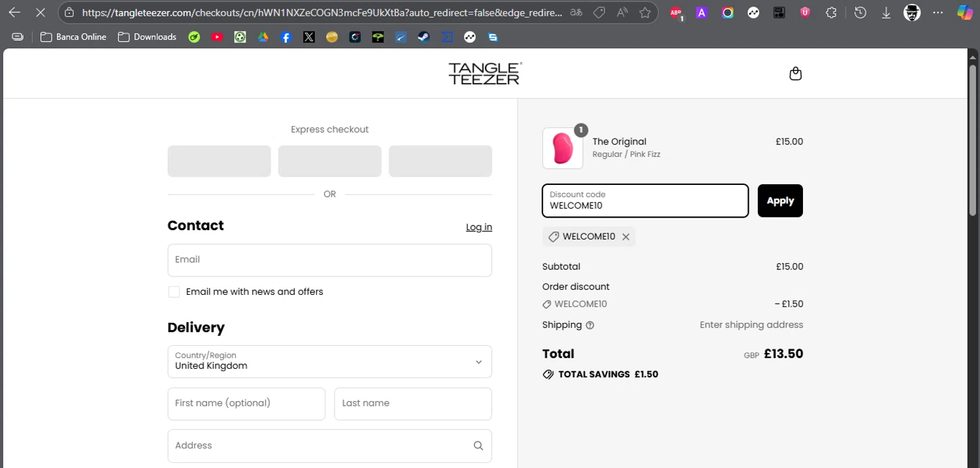Tick Email me with news and offers

[174, 292]
